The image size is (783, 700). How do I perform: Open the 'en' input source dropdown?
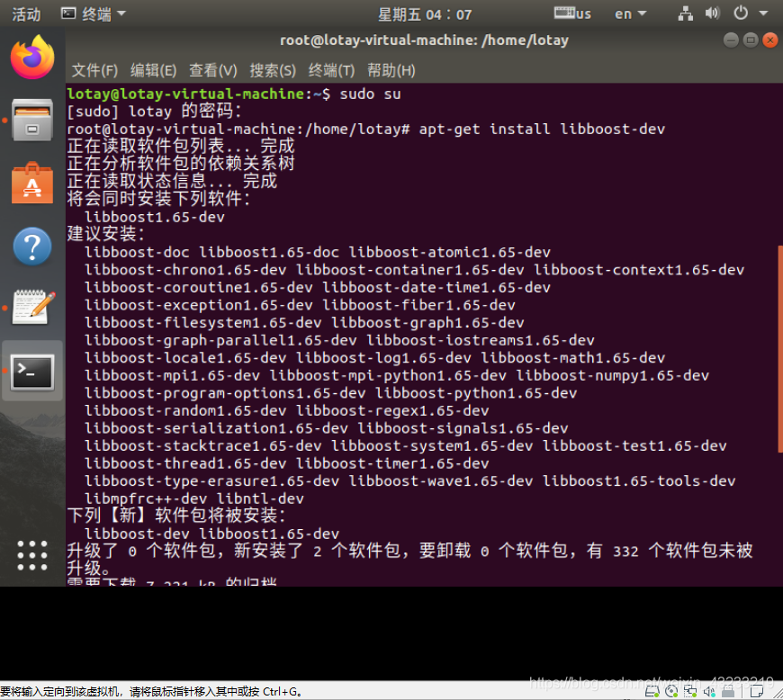point(630,13)
